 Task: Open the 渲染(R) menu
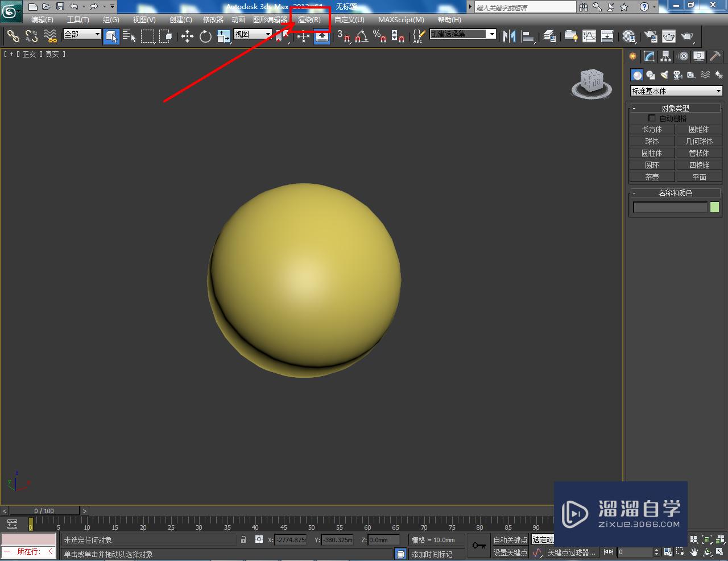click(x=309, y=19)
